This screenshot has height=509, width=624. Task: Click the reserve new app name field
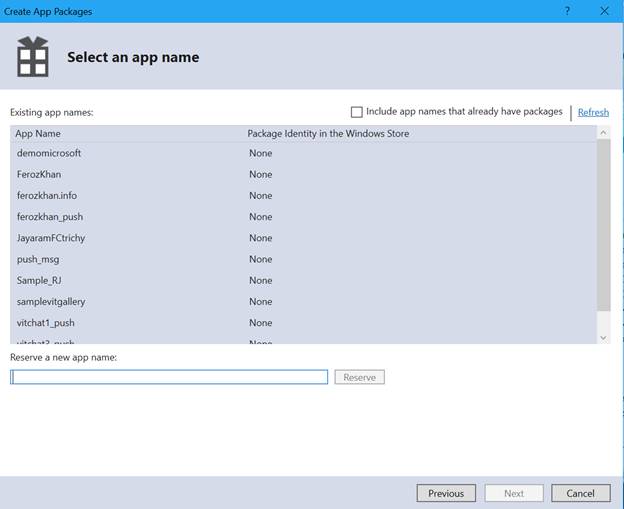(169, 377)
